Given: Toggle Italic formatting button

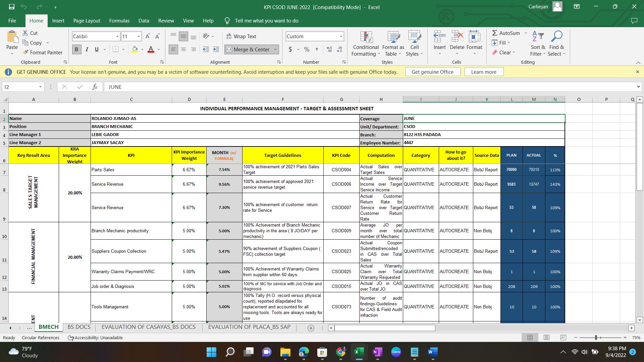Looking at the screenshot, I should (x=87, y=49).
